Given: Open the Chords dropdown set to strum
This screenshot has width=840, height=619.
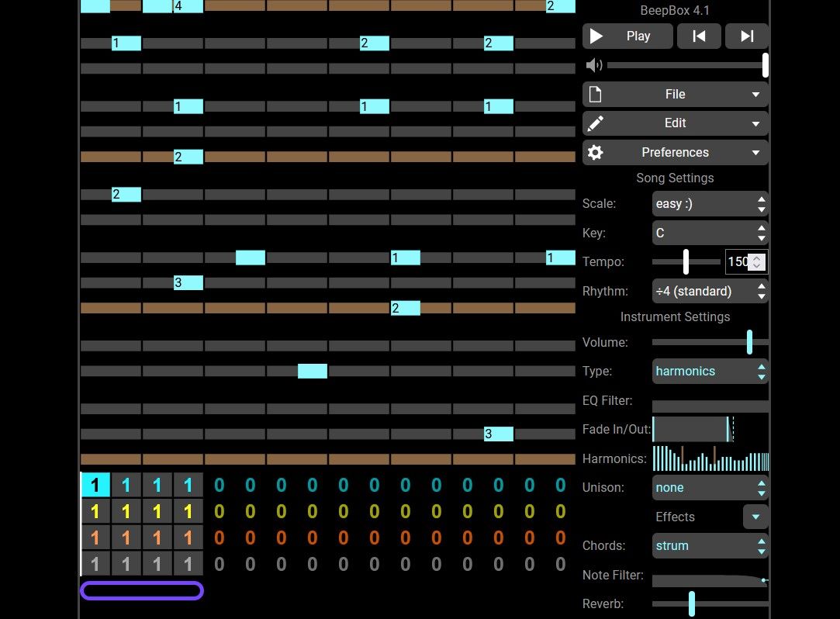Looking at the screenshot, I should (x=710, y=546).
